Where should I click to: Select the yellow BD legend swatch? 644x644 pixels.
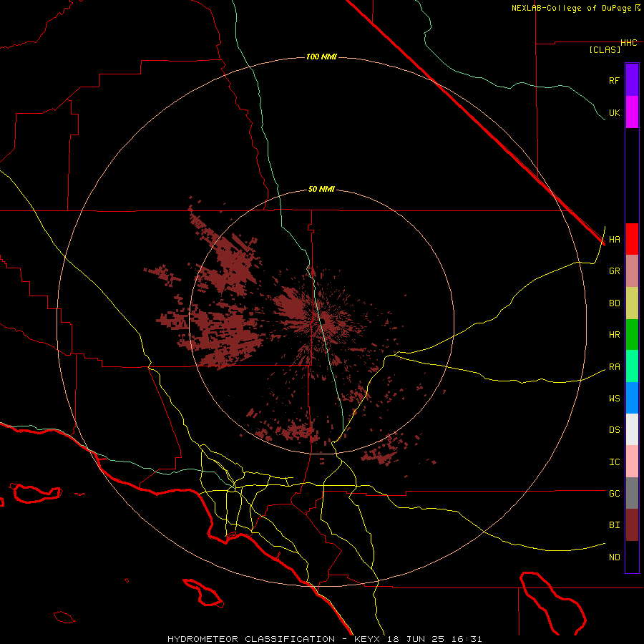[632, 303]
